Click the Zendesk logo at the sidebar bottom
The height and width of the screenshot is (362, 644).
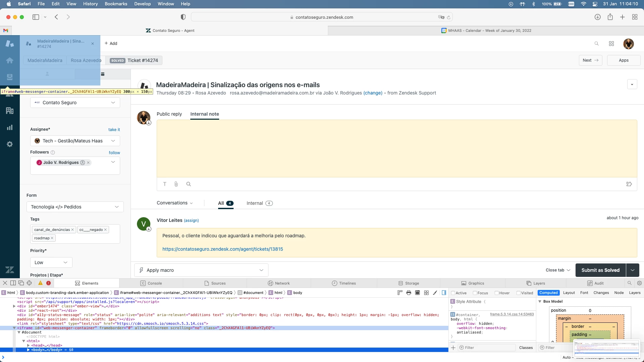tap(10, 270)
